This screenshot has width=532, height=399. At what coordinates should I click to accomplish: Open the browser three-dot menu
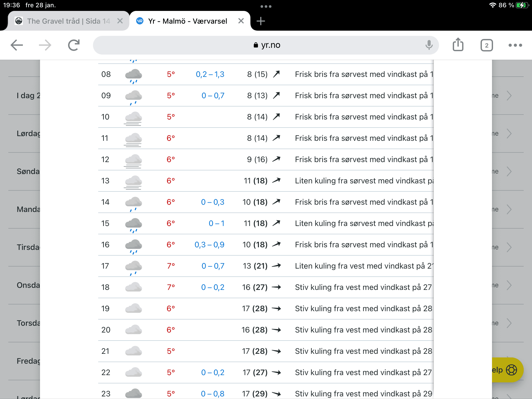(x=515, y=45)
